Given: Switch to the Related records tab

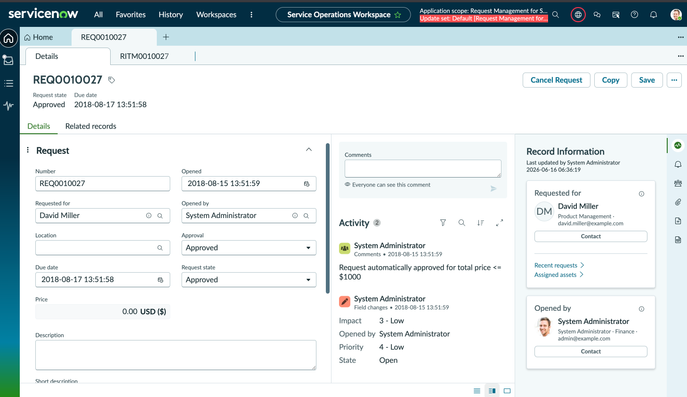Looking at the screenshot, I should pyautogui.click(x=91, y=126).
